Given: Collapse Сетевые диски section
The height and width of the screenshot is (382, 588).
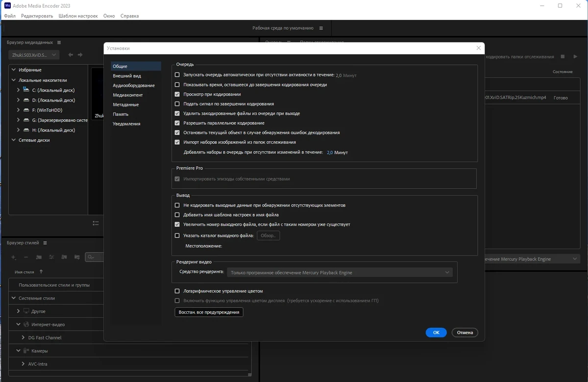Looking at the screenshot, I should [x=14, y=140].
